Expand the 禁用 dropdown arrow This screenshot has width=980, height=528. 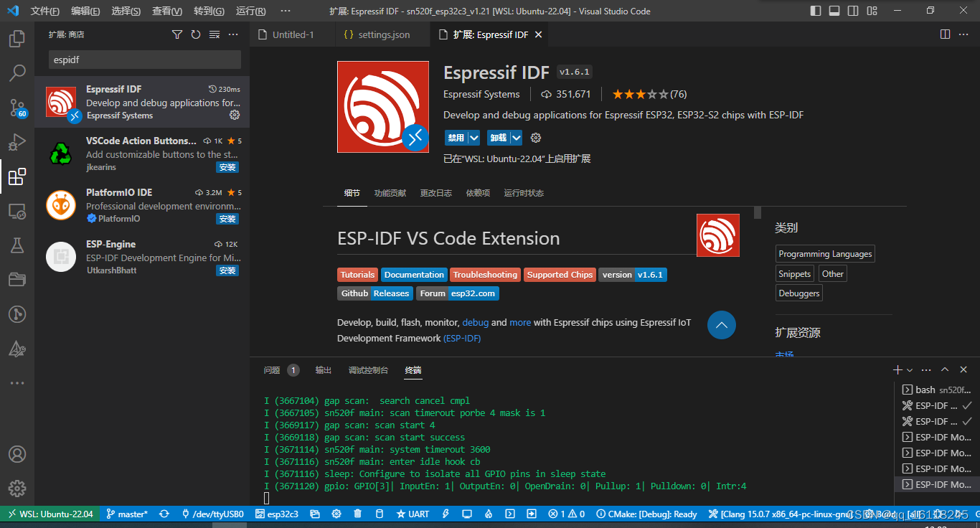tap(473, 138)
